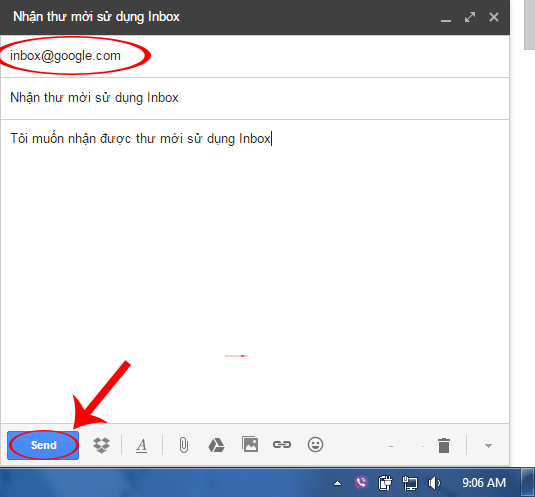This screenshot has width=535, height=497.
Task: Insert files using Google Drive icon
Action: click(216, 445)
